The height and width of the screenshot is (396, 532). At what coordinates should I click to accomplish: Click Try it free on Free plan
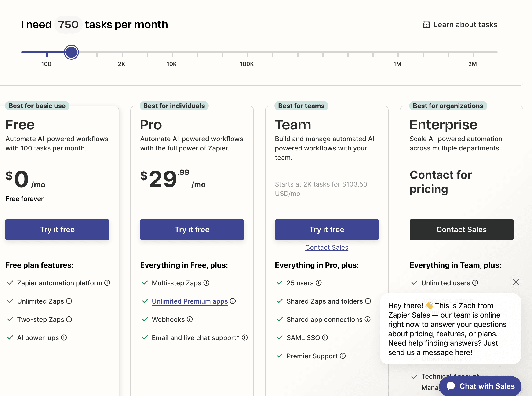(57, 229)
